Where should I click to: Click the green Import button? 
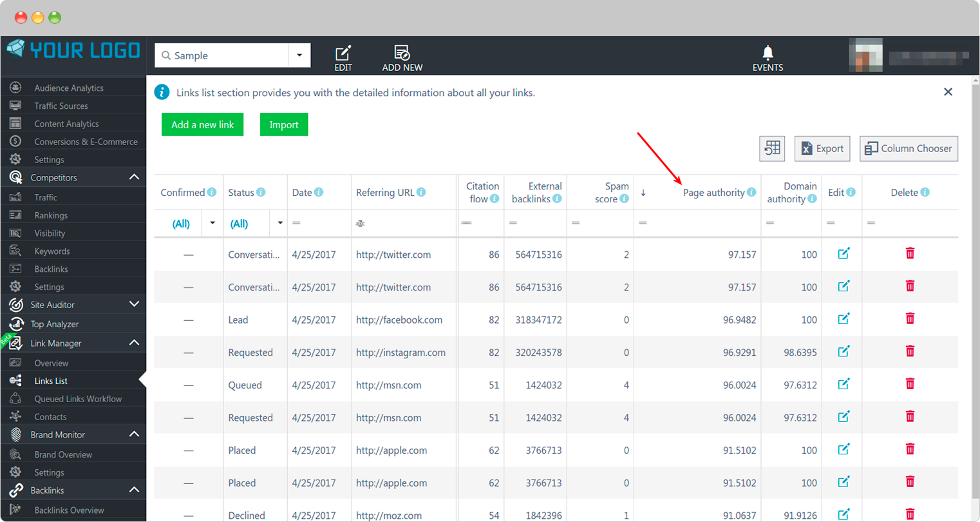284,124
